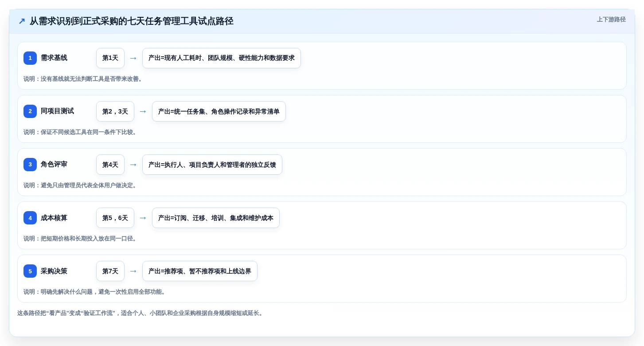The height and width of the screenshot is (346, 644).
Task: Click the note 说明：把短期价格和长期投入放在同一口径
Action: tap(81, 239)
